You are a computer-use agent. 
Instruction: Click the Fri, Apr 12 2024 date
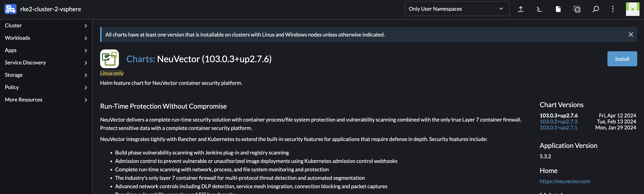pos(617,115)
